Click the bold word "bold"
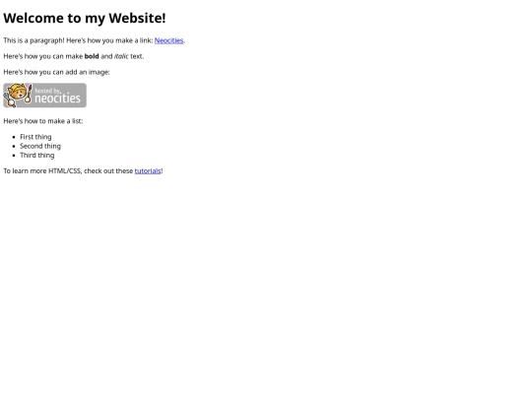532x399 pixels. click(92, 56)
